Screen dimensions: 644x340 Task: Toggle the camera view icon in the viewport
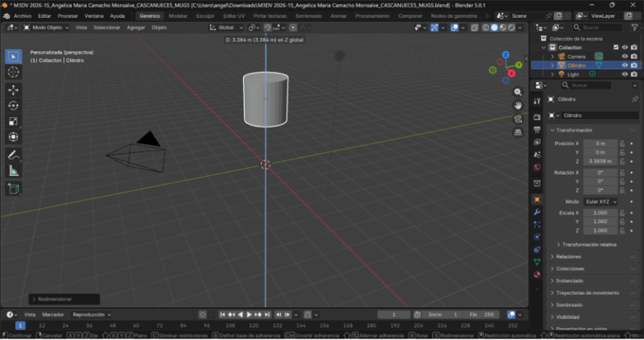518,119
